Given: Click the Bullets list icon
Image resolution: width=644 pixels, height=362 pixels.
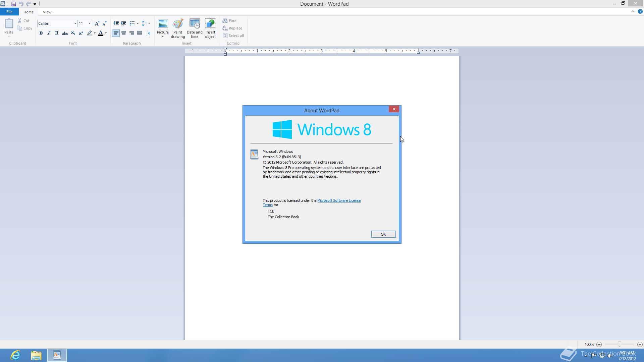Looking at the screenshot, I should pos(132,23).
